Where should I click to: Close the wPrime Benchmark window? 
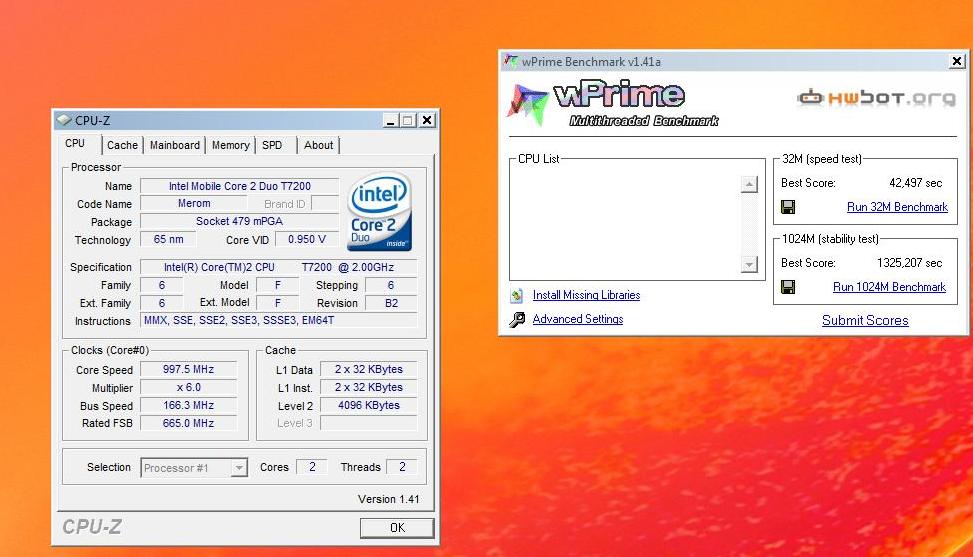coord(956,61)
